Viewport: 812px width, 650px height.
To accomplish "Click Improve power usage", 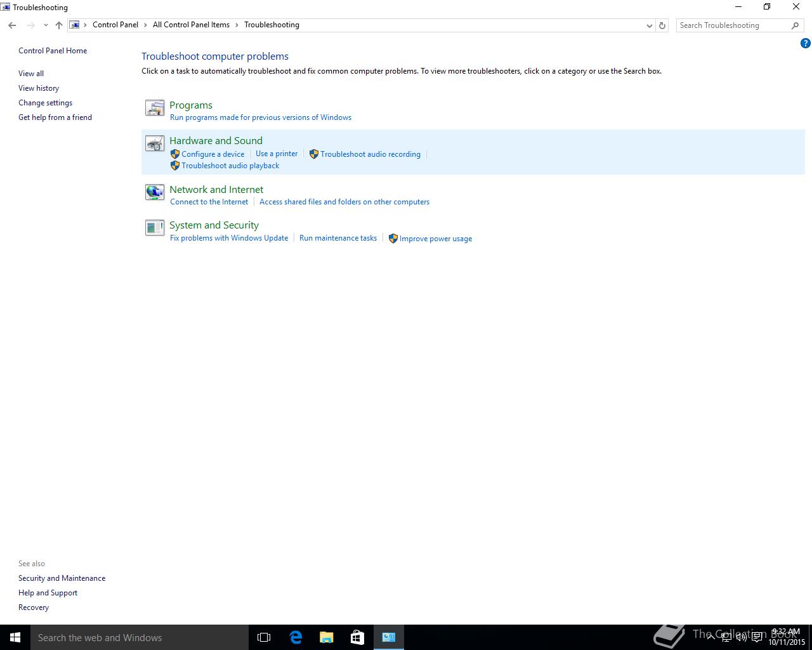I will 436,239.
